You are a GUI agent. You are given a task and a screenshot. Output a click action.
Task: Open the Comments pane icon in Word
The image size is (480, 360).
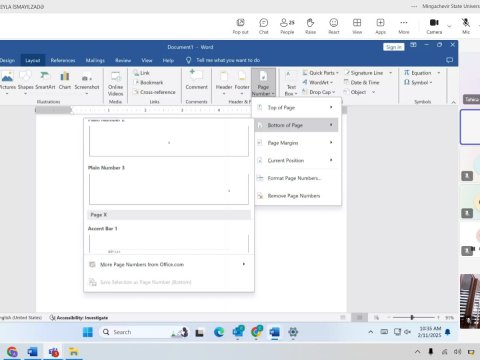tap(449, 60)
